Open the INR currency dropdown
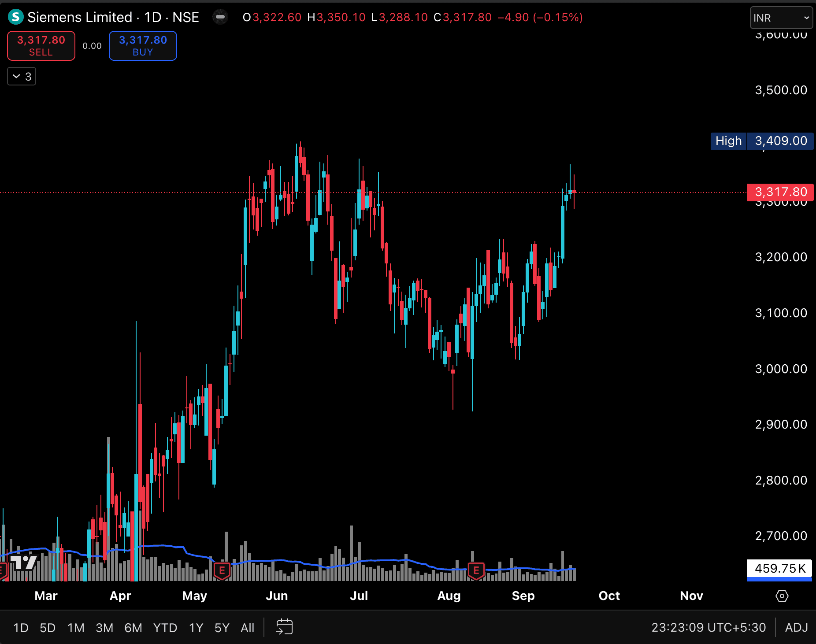Viewport: 816px width, 644px height. (781, 18)
